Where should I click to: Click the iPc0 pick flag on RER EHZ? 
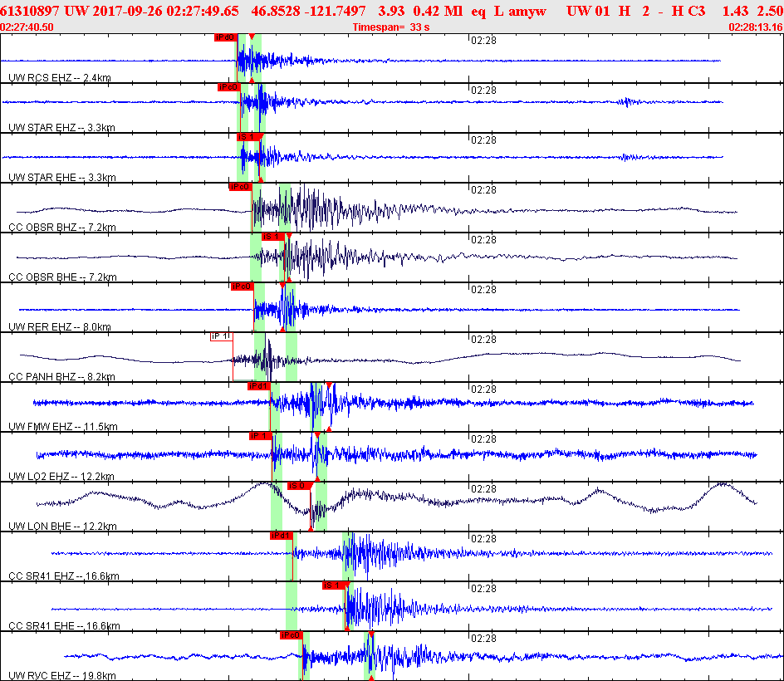pyautogui.click(x=243, y=287)
